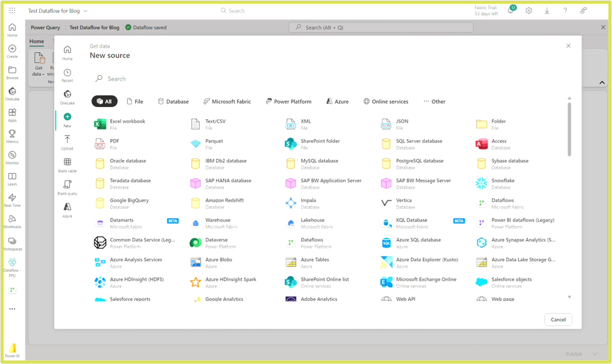612x364 pixels.
Task: Click Cancel in the Get data dialog
Action: [558, 320]
